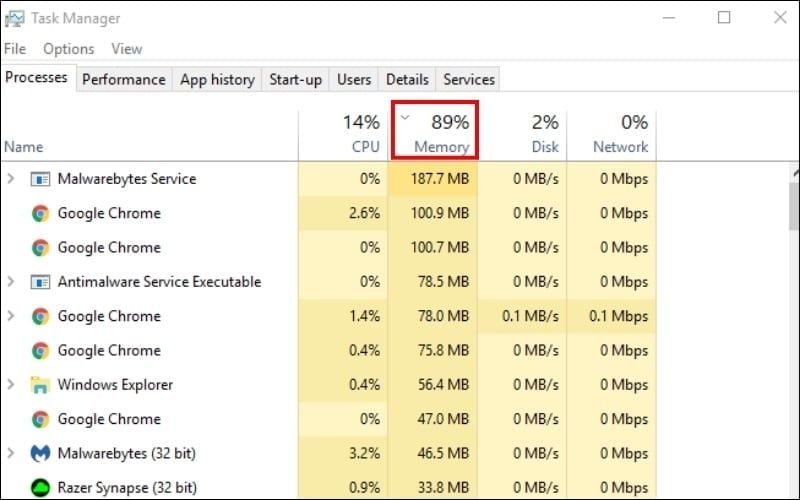Screen dimensions: 800x500
Task: Open the Start-up tab
Action: click(x=295, y=80)
